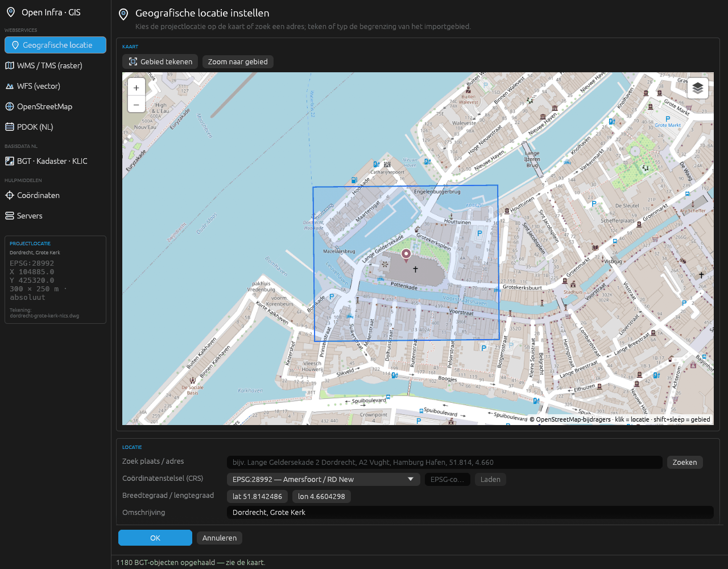Image resolution: width=728 pixels, height=569 pixels.
Task: Click the lon 4.6604298 value chip
Action: (321, 497)
